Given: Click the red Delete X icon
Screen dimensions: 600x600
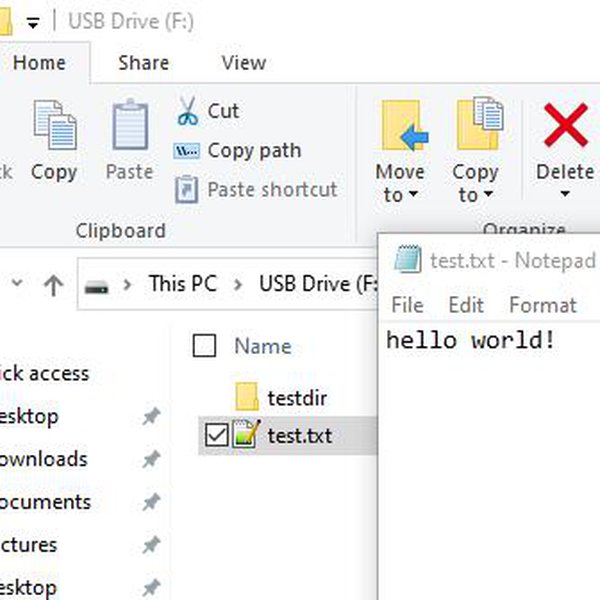Looking at the screenshot, I should 565,127.
